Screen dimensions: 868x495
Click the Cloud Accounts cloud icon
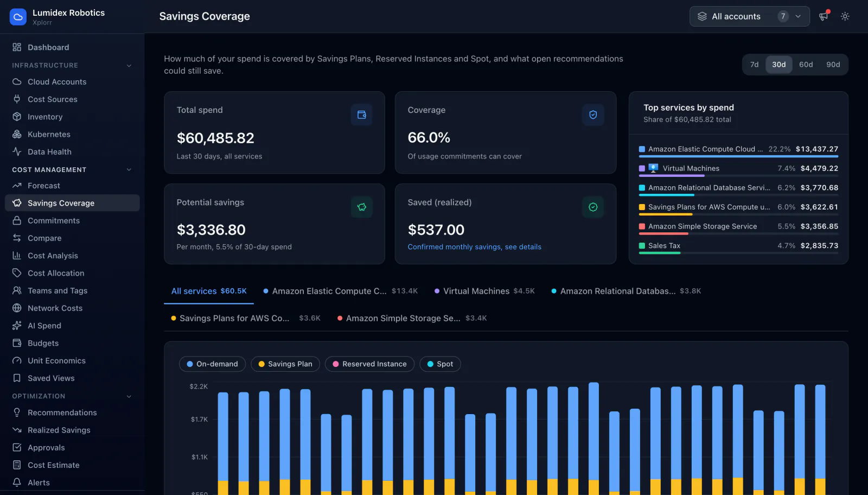coord(17,82)
